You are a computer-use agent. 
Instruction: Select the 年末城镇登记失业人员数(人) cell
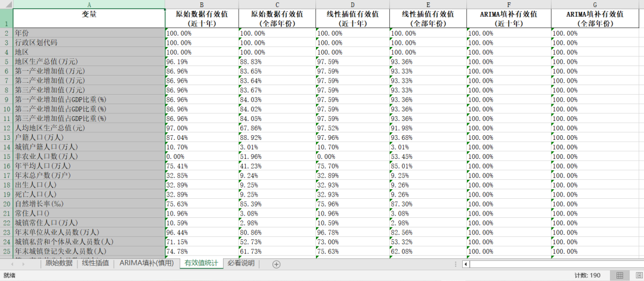(x=89, y=251)
